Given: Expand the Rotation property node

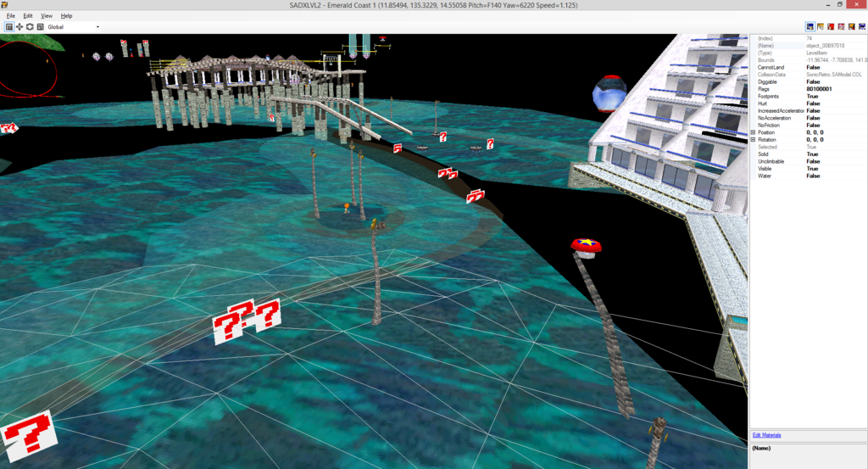Looking at the screenshot, I should click(754, 140).
